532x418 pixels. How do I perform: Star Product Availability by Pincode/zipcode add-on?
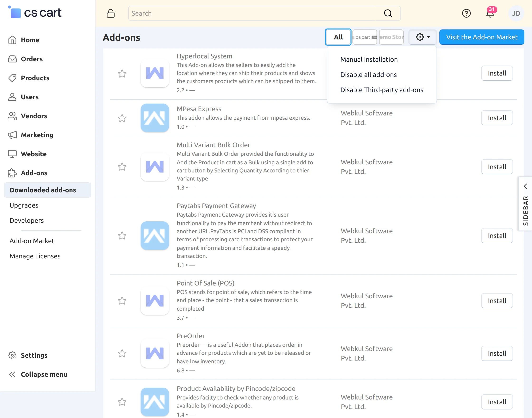(122, 402)
